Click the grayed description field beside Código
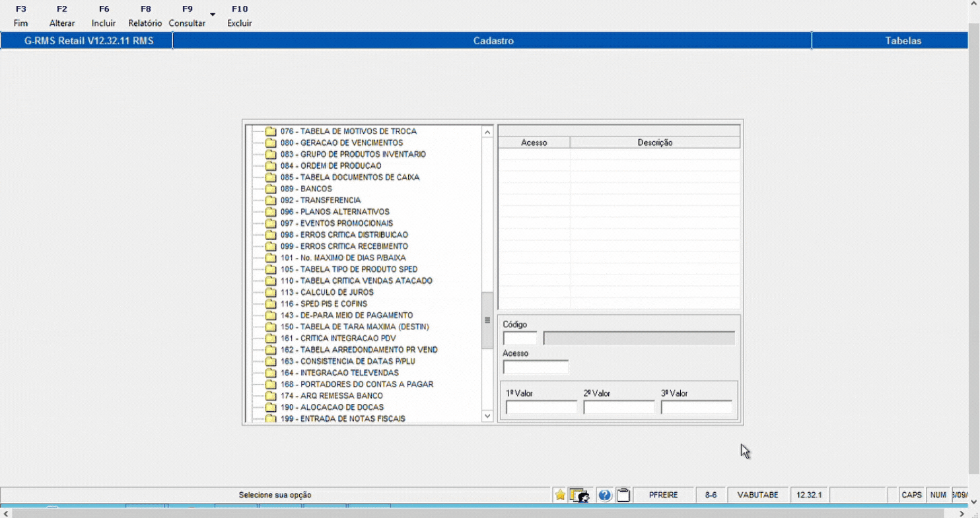Screen dimensions: 980x518 tap(639, 339)
